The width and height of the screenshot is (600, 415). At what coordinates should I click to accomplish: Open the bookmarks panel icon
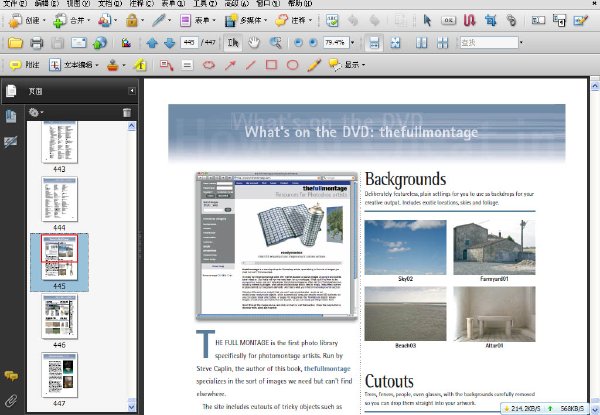[11, 116]
